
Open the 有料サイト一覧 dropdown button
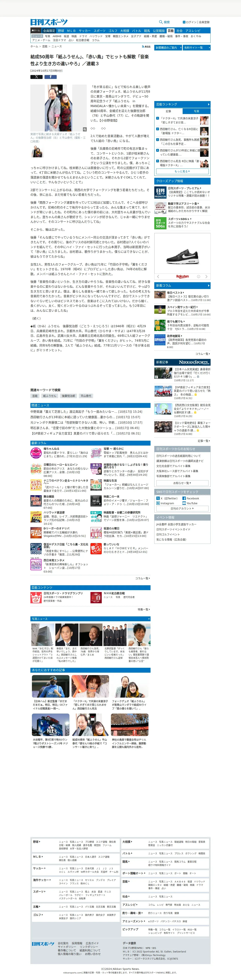click(197, 48)
